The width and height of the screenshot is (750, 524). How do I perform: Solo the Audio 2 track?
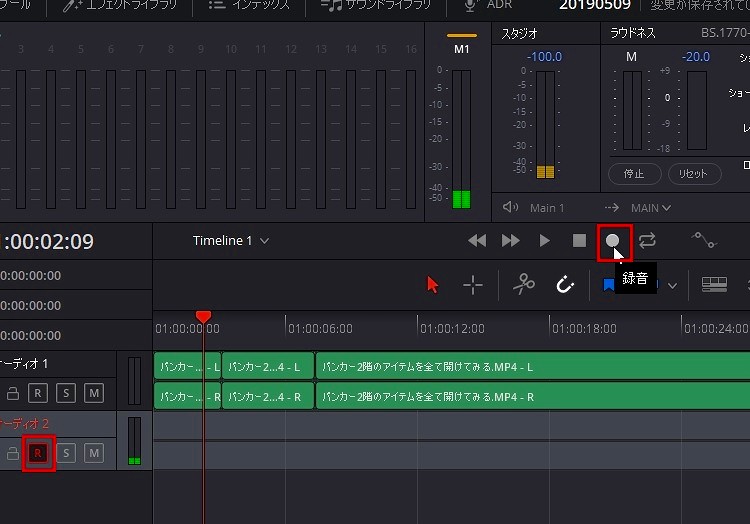[x=66, y=454]
